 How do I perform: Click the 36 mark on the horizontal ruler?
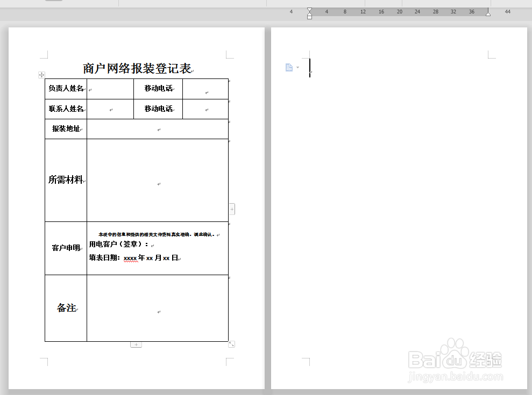471,11
